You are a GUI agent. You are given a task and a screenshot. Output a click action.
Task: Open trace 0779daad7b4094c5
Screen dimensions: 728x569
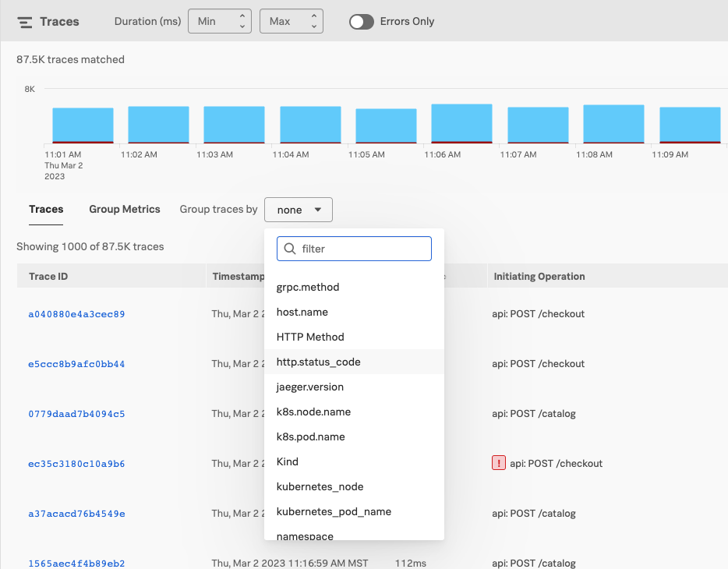coord(76,414)
